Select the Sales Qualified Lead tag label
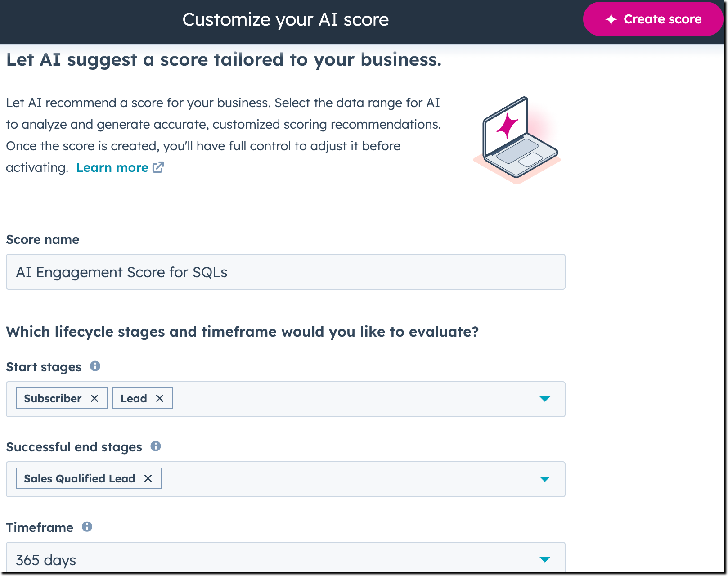The image size is (728, 576). click(80, 478)
